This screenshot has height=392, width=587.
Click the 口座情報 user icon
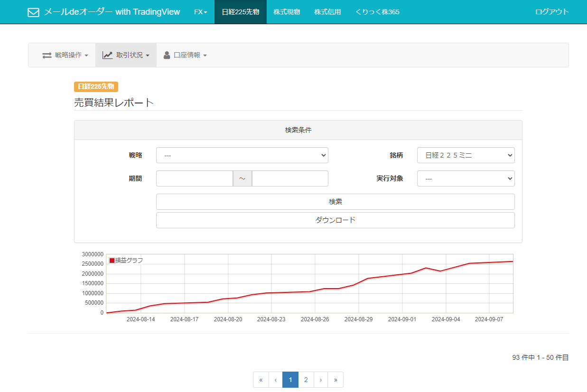click(x=167, y=55)
